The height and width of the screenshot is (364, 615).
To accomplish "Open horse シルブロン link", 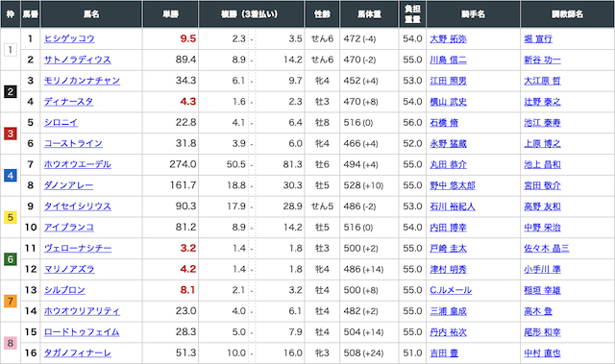I will (64, 290).
